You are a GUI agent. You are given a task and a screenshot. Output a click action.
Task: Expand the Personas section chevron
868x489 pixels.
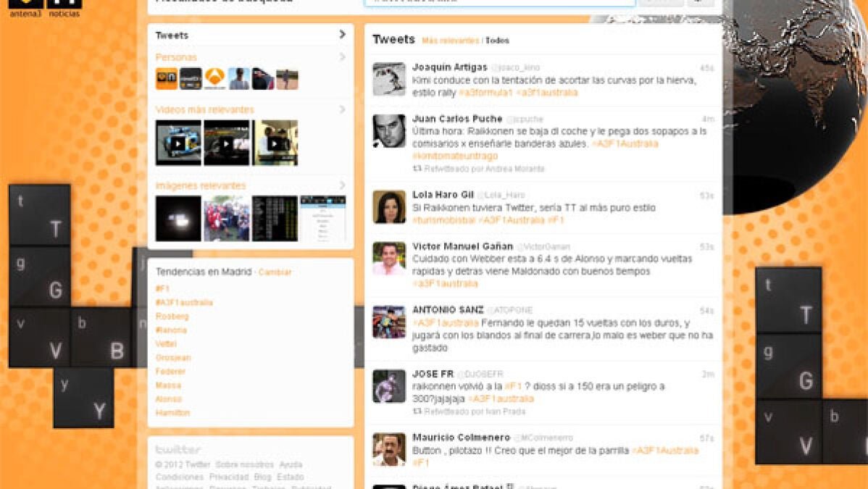tap(342, 57)
